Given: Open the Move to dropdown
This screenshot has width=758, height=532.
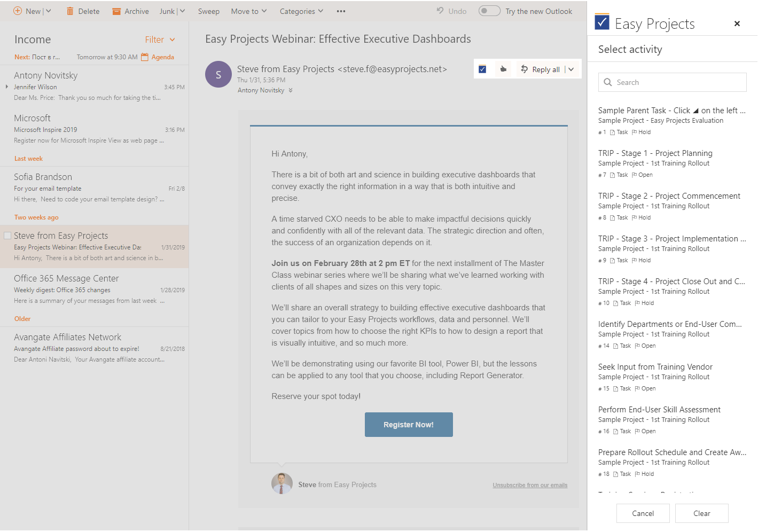Looking at the screenshot, I should (249, 11).
